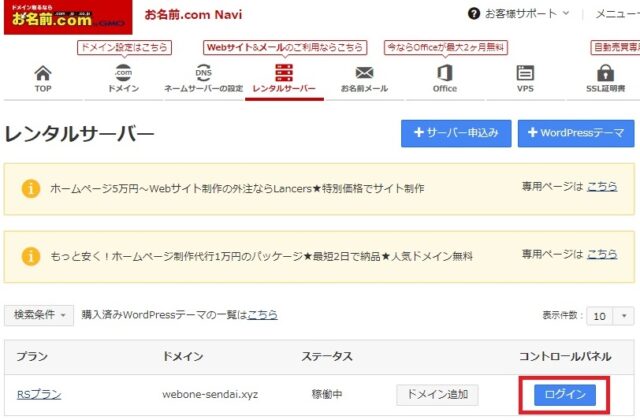Viewport: 640px width, 420px height.
Task: Click the WordPressテーマ button
Action: coord(576,133)
